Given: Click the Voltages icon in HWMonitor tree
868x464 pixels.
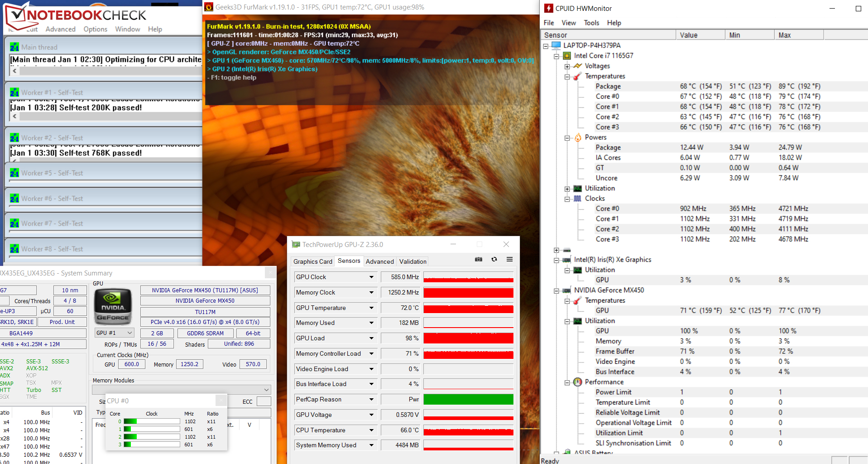Looking at the screenshot, I should point(577,66).
